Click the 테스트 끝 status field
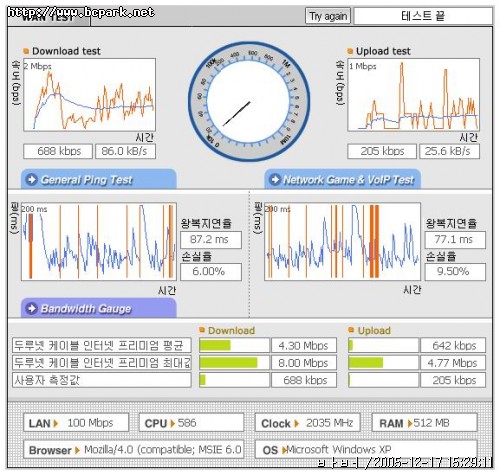 423,16
